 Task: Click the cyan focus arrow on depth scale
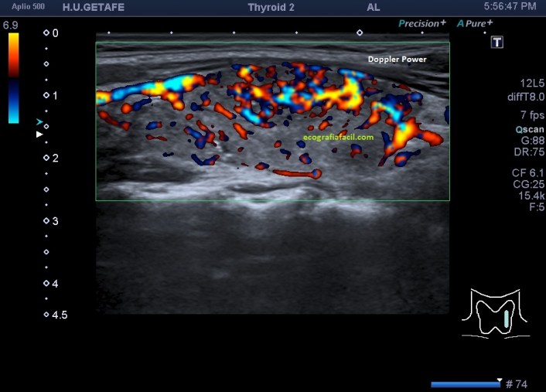39,122
